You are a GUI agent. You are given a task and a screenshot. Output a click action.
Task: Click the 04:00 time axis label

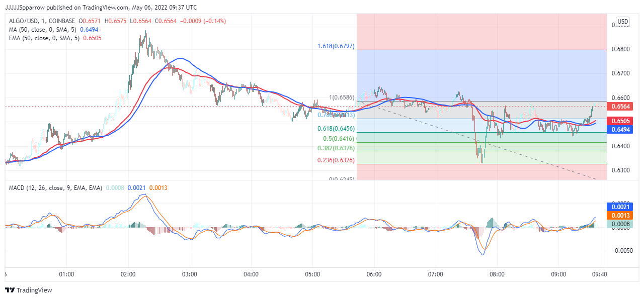tap(251, 274)
